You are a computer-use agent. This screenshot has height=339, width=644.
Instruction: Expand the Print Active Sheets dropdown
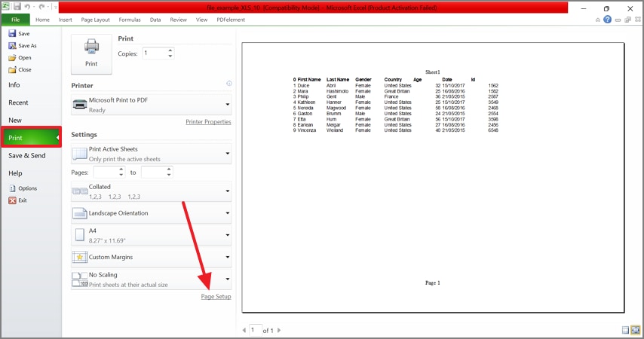[x=151, y=154]
